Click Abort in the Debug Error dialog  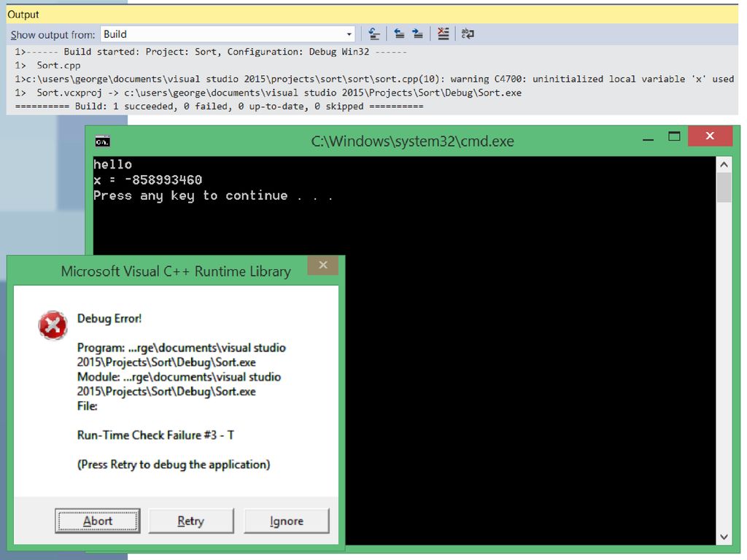pyautogui.click(x=98, y=521)
